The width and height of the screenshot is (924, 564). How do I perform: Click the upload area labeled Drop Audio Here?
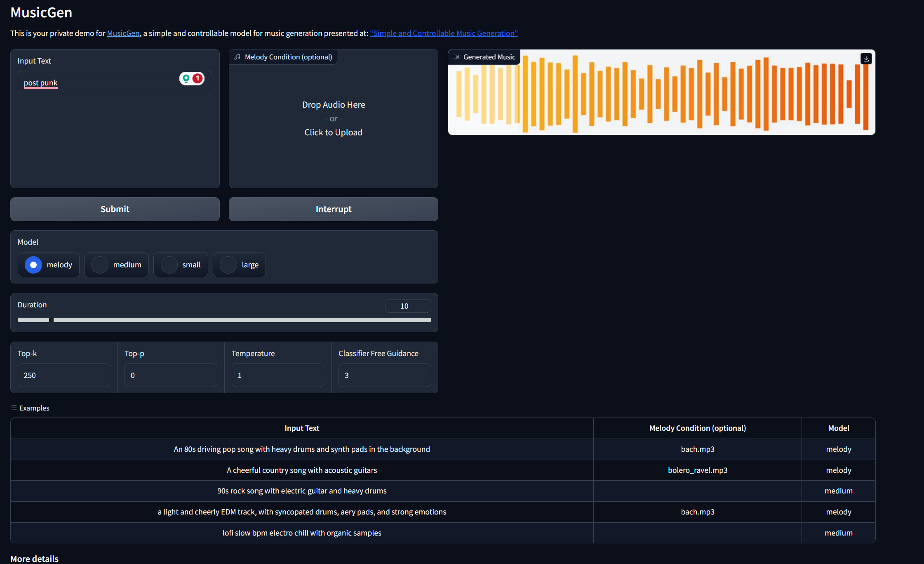[x=333, y=118]
